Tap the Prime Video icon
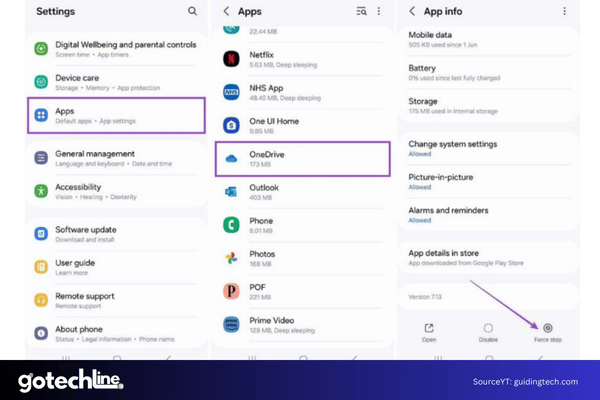Viewport: 600px width, 400px height. click(231, 325)
